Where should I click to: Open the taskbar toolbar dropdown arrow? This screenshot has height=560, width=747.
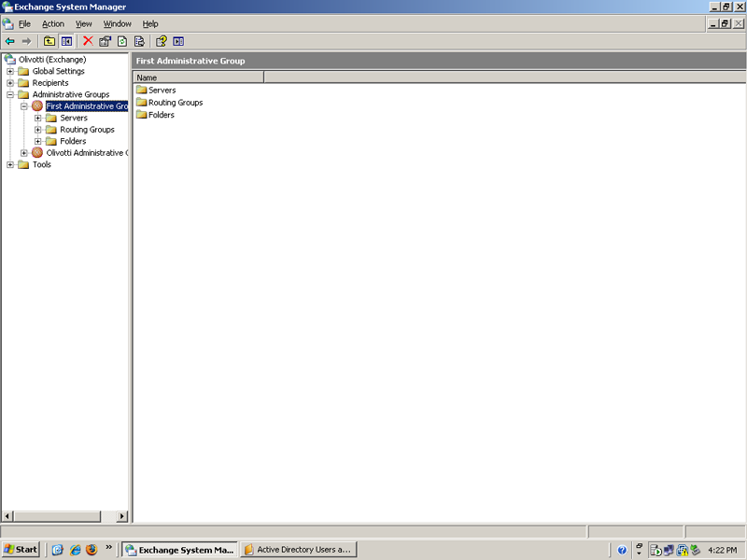639,553
